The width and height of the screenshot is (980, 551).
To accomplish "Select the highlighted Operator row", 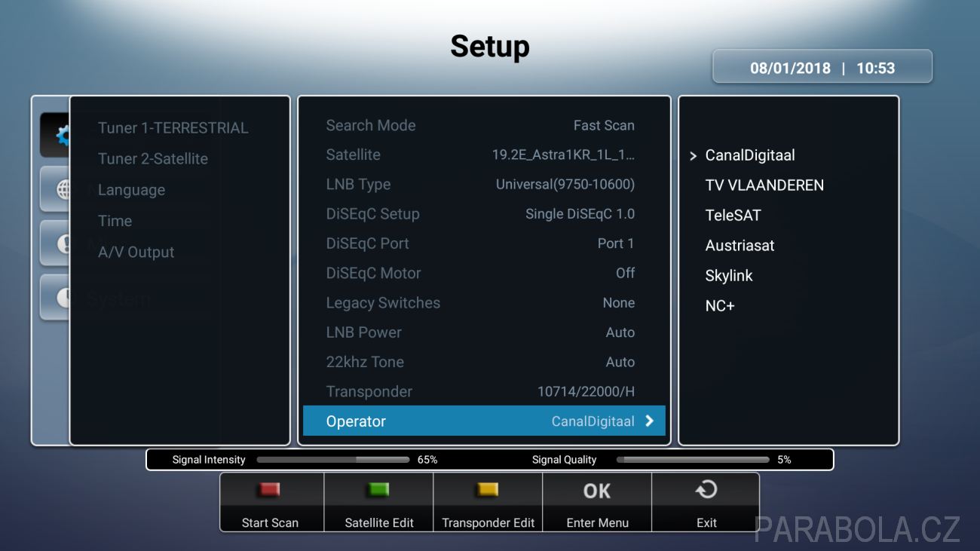I will click(x=484, y=421).
